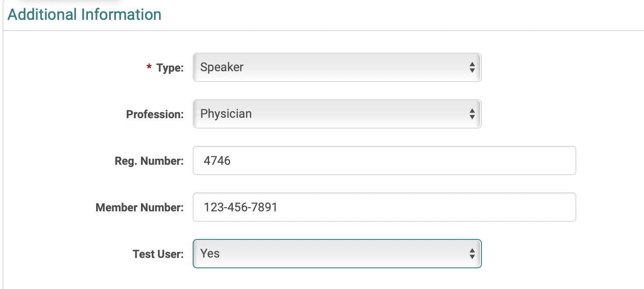Click the Type field label
This screenshot has width=644, height=289.
tap(170, 68)
